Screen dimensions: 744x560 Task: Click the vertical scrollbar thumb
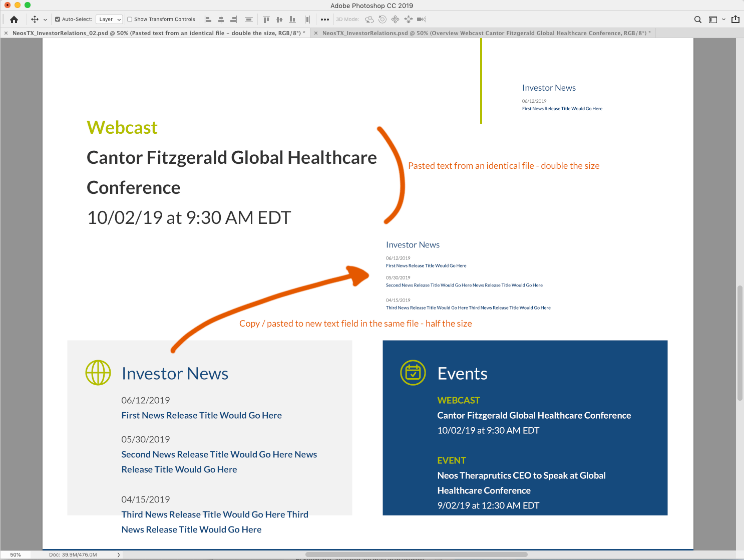[740, 343]
